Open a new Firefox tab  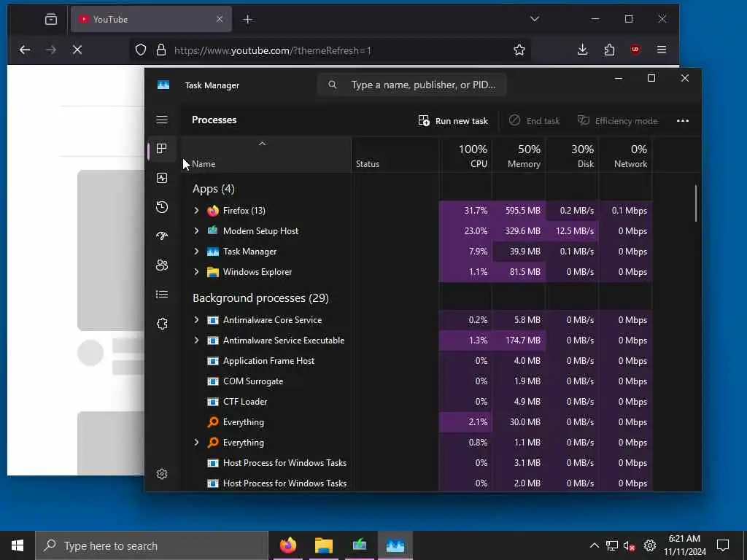point(248,19)
